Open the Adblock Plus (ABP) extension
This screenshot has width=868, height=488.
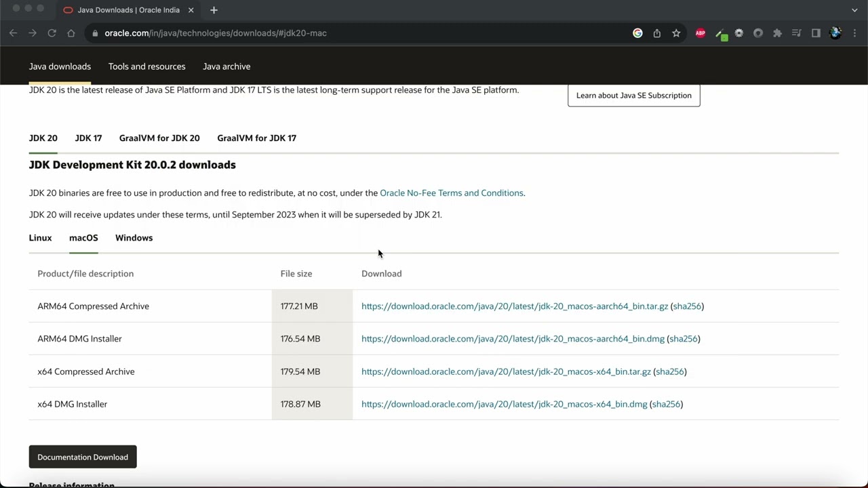(701, 33)
